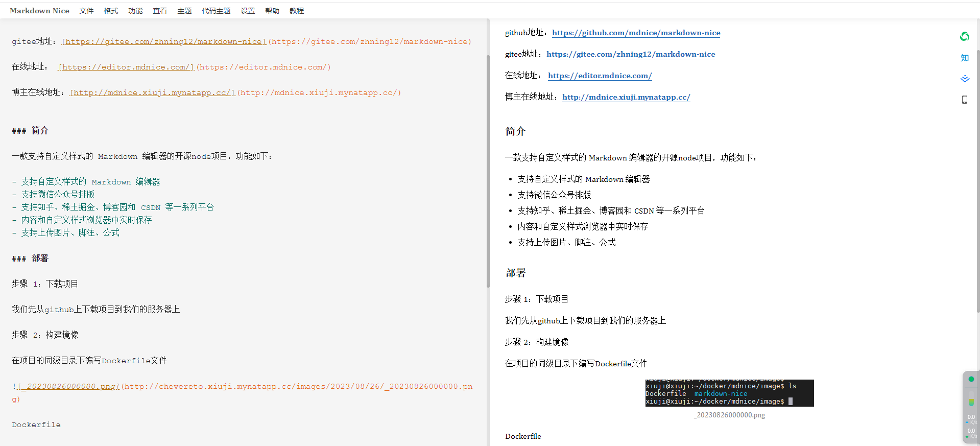The image size is (980, 446).
Task: Click the WeChat copy icon
Action: coord(964,36)
